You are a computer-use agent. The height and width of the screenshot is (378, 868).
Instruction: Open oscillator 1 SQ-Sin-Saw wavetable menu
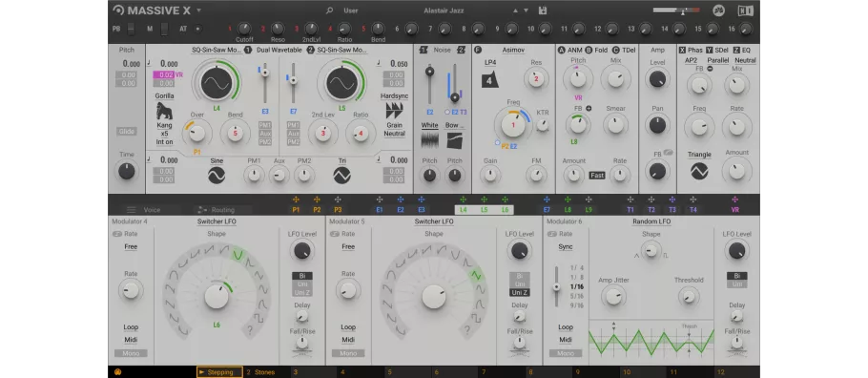point(217,50)
